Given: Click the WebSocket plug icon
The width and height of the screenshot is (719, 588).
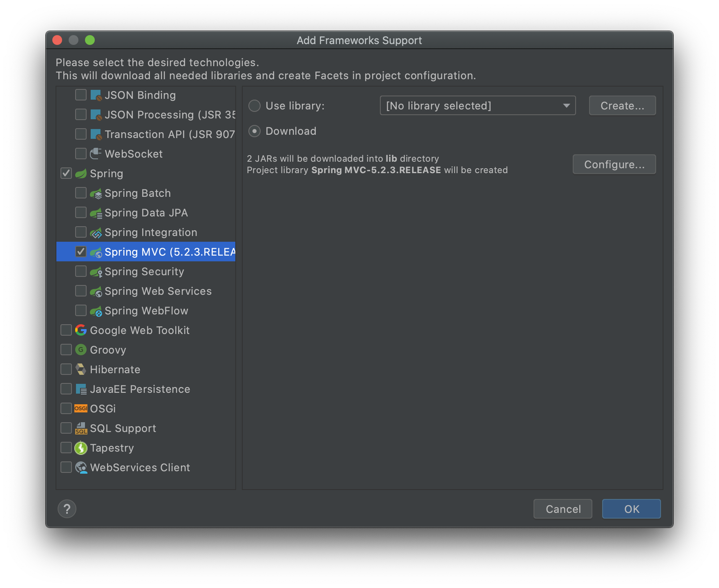Looking at the screenshot, I should 96,154.
